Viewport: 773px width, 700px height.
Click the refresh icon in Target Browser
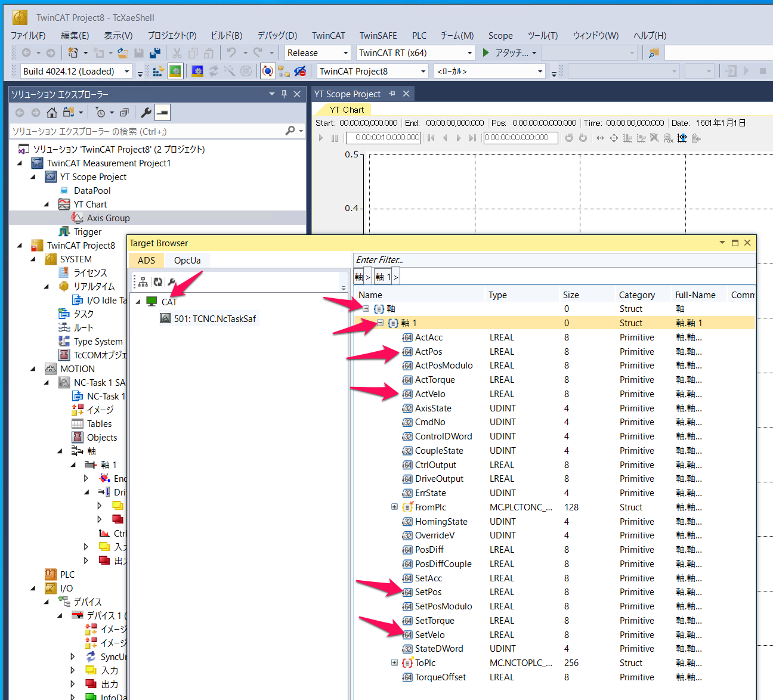[157, 282]
